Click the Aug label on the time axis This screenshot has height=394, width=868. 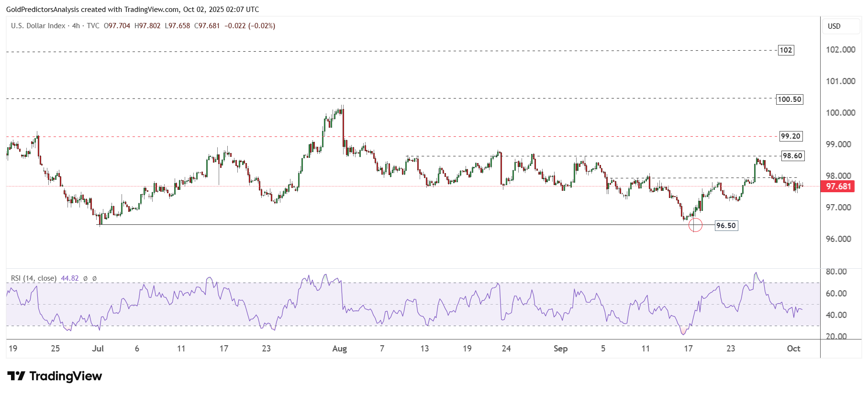(339, 349)
